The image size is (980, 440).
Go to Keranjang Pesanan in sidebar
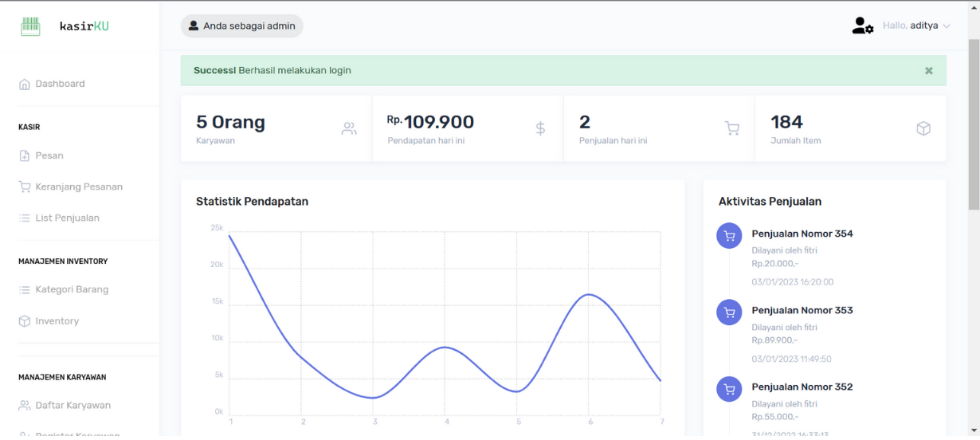[78, 187]
